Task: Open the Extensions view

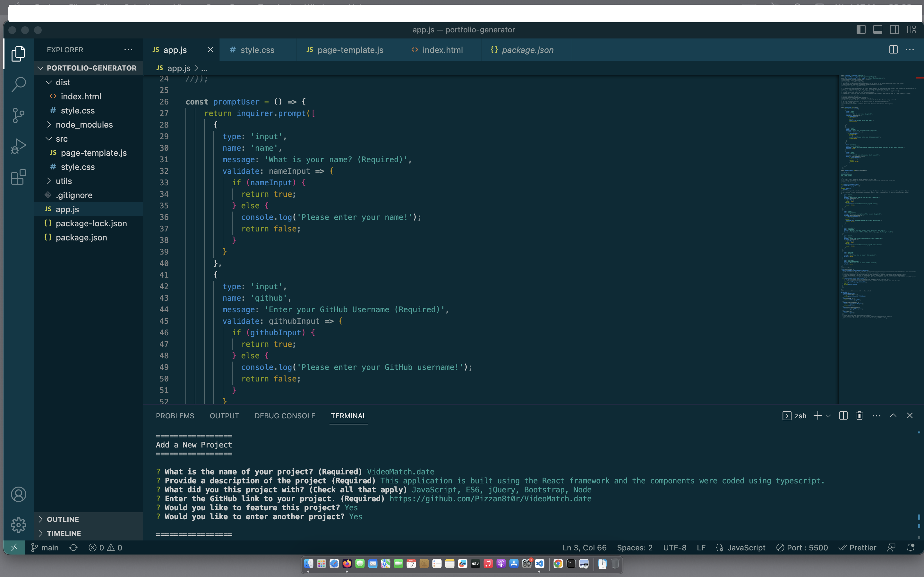Action: click(18, 177)
